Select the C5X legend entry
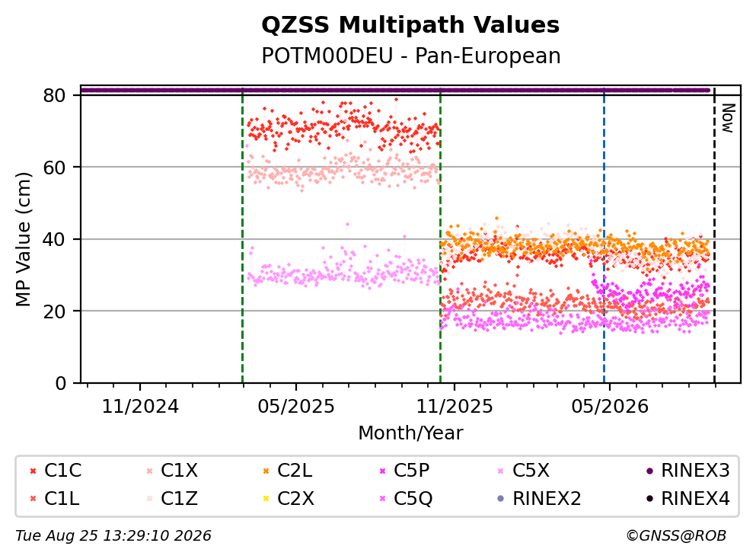756x559 pixels. (524, 471)
